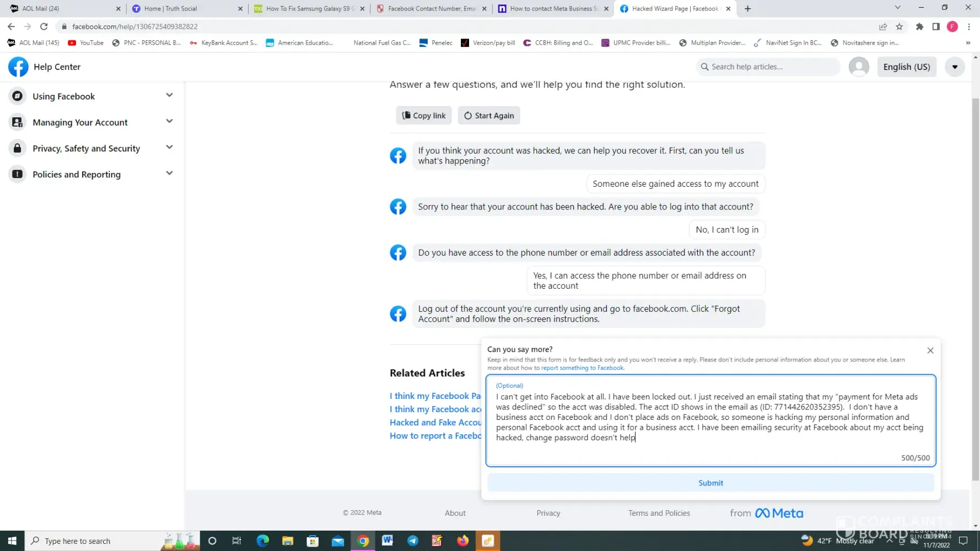Open Telegram from taskbar
Screen dimensions: 980x551
[413, 541]
